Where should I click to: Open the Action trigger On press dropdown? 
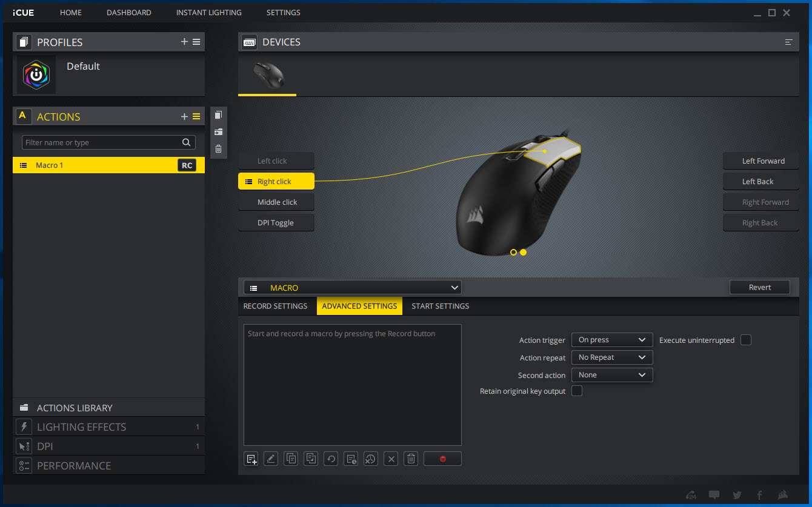click(612, 340)
